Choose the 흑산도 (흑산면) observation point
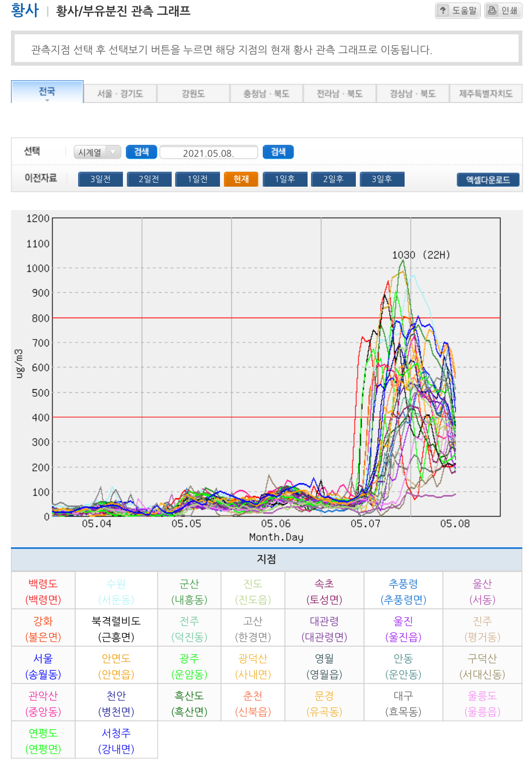 (x=189, y=703)
